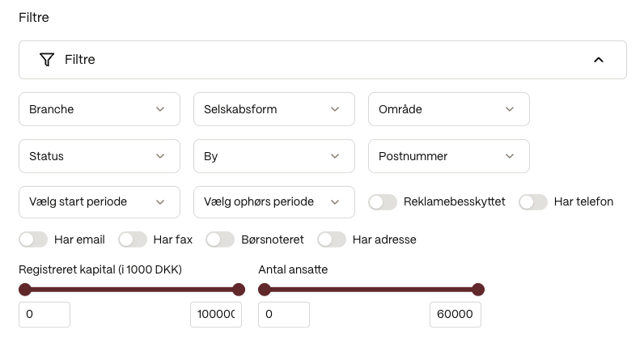Click the Antal ansatte maximum input field
644x339 pixels.
click(455, 315)
